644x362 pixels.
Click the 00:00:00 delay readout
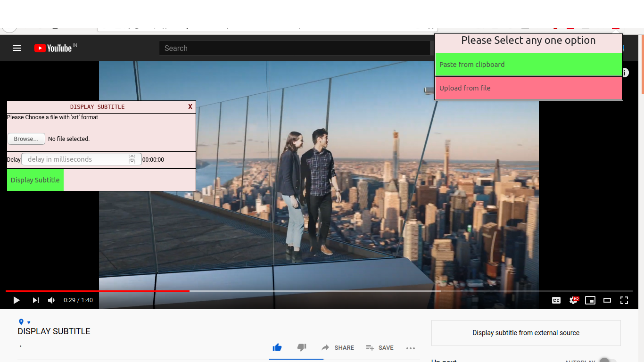[153, 160]
